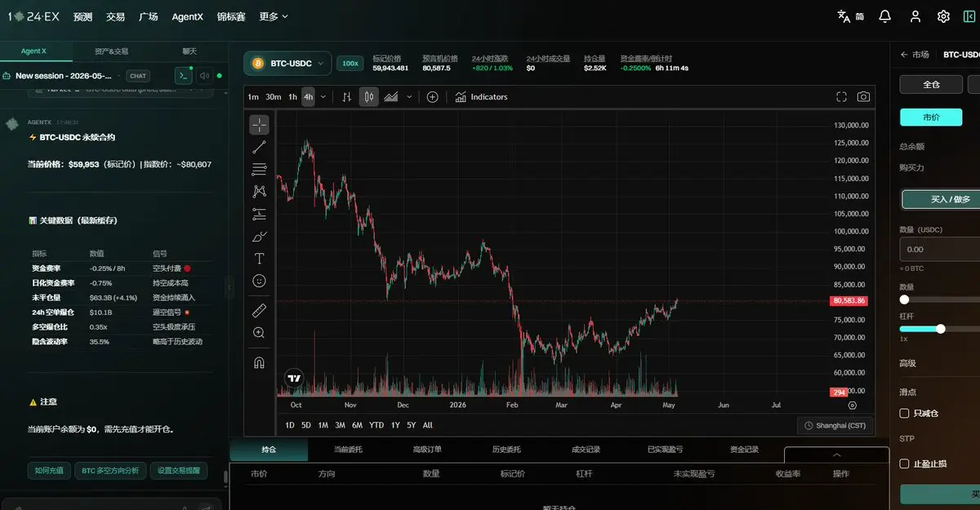Switch to the 历史委托 tab
This screenshot has width=980, height=510.
(x=506, y=450)
